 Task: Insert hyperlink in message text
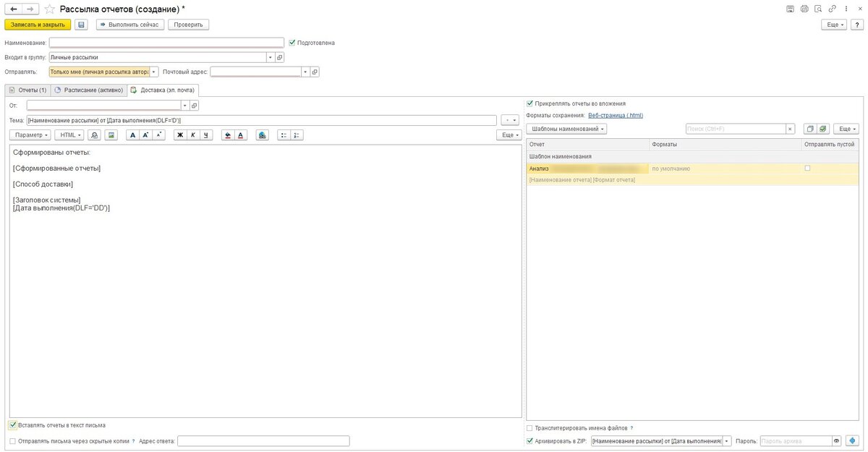(262, 135)
